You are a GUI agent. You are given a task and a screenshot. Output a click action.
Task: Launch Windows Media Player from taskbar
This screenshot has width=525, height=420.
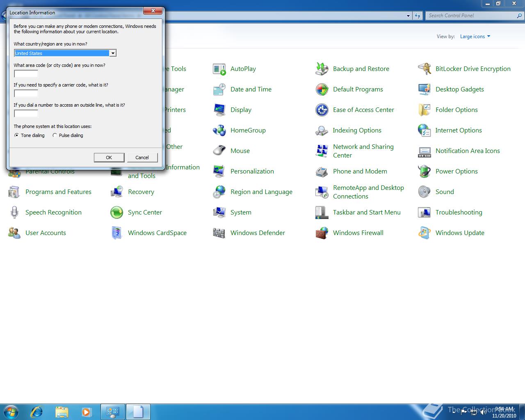point(86,411)
